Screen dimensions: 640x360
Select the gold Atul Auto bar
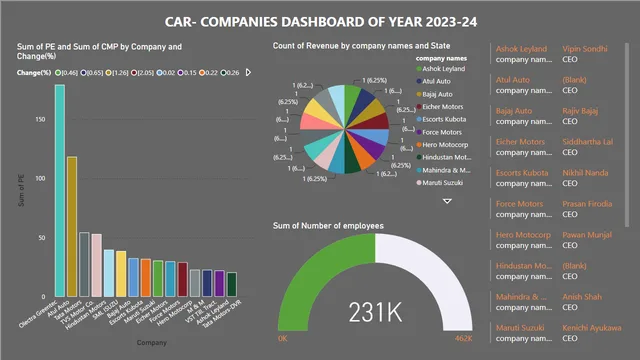(x=72, y=227)
